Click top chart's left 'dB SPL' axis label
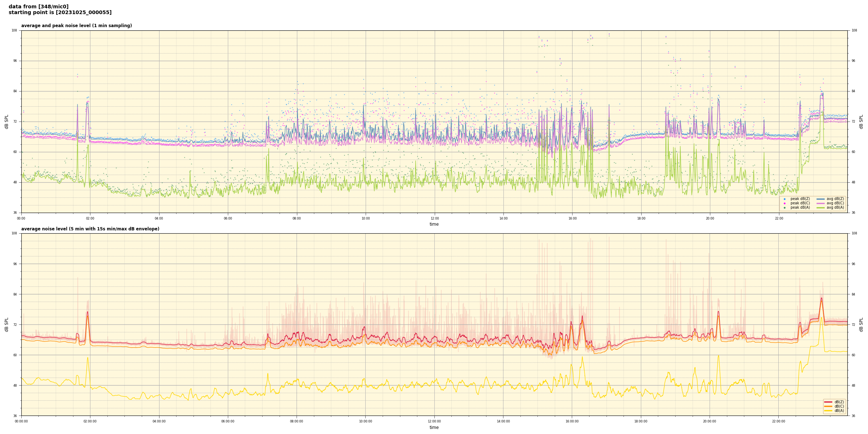868x434 pixels. point(7,122)
